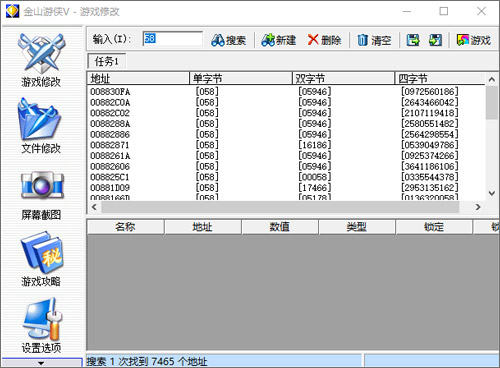Click the save-with-down-arrow toolbar icon

click(x=435, y=40)
